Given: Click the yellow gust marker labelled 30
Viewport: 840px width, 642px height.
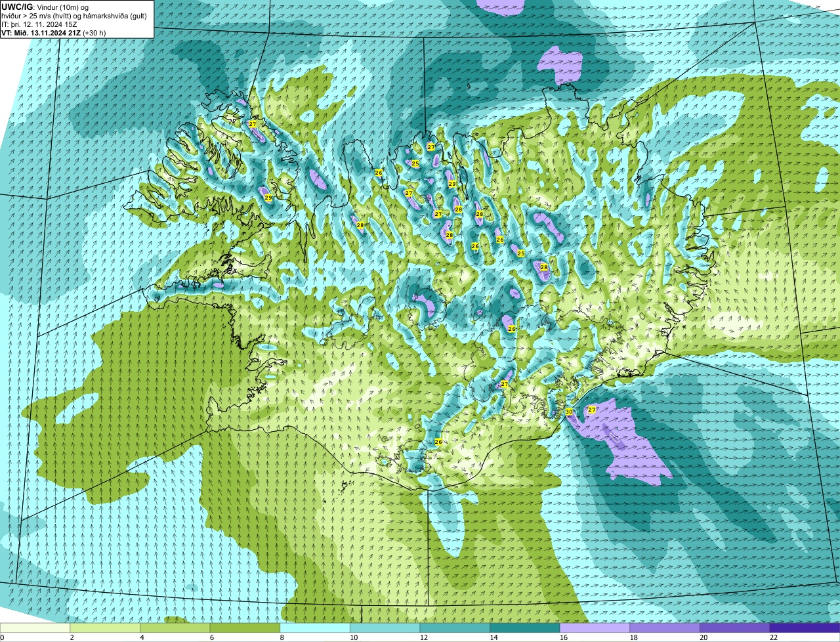Looking at the screenshot, I should click(x=569, y=412).
